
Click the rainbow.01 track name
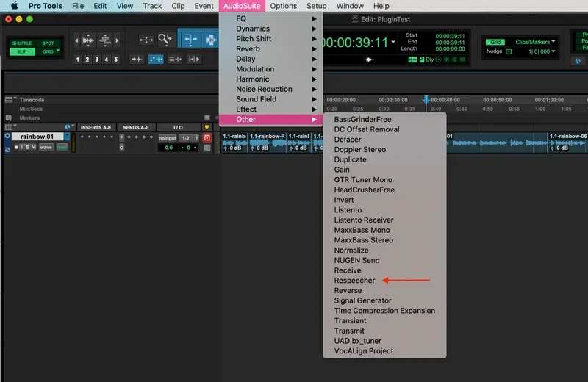(x=37, y=137)
